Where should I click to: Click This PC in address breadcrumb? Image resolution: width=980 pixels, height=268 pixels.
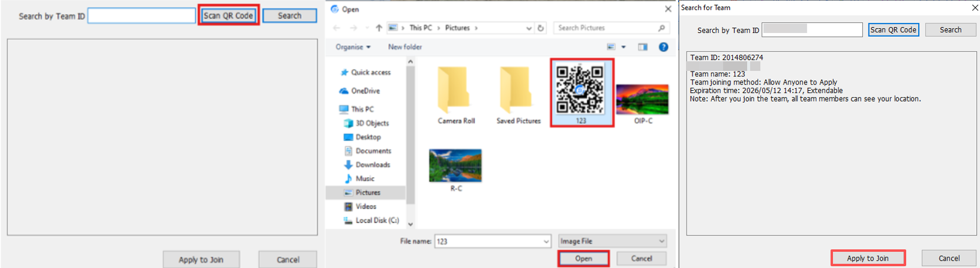420,28
